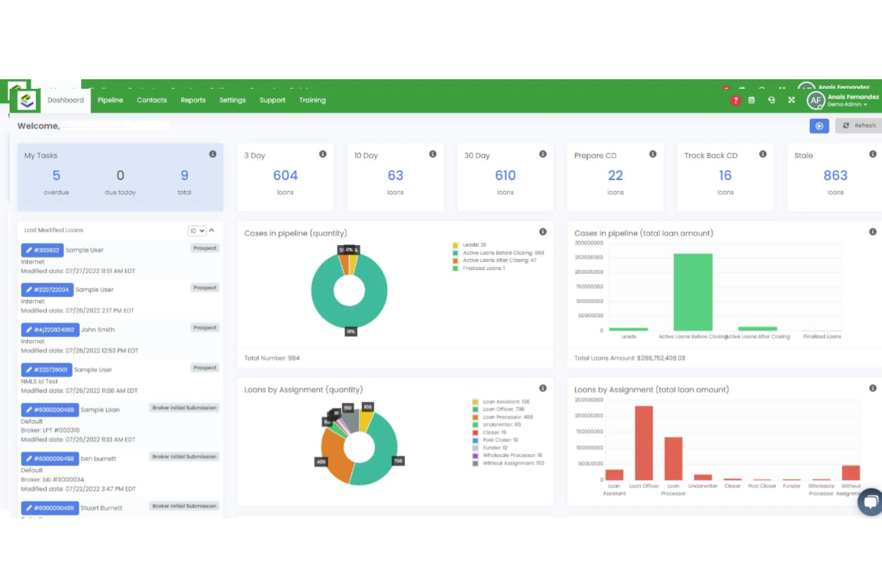Click Broker Initial Submission badge for Sample Loan
Viewport: 882px width, 588px height.
click(184, 408)
